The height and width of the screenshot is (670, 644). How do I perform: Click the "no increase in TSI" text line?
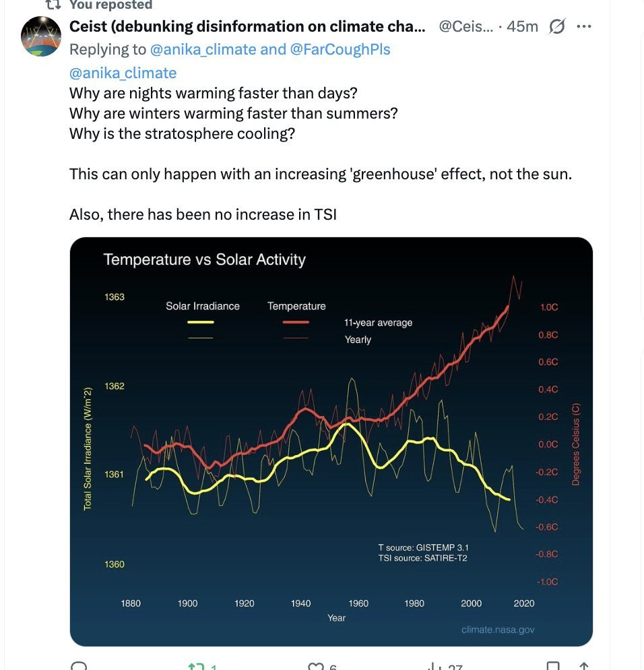(203, 214)
